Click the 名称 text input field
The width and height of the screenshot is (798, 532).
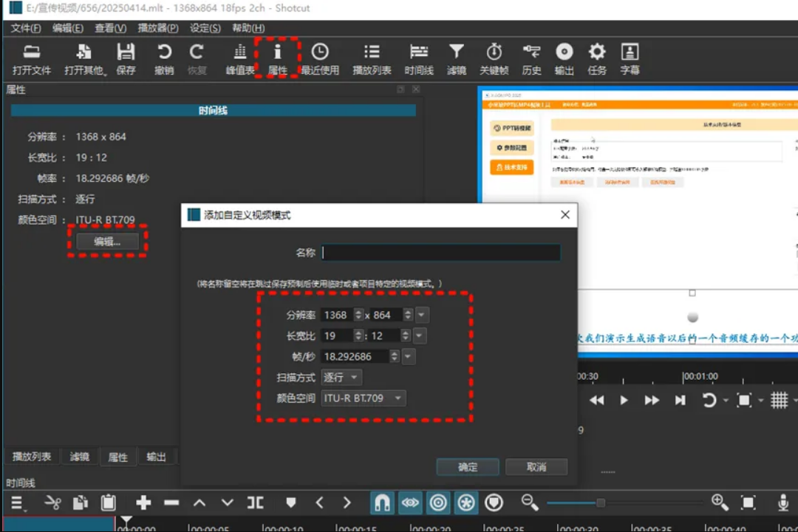coord(440,253)
